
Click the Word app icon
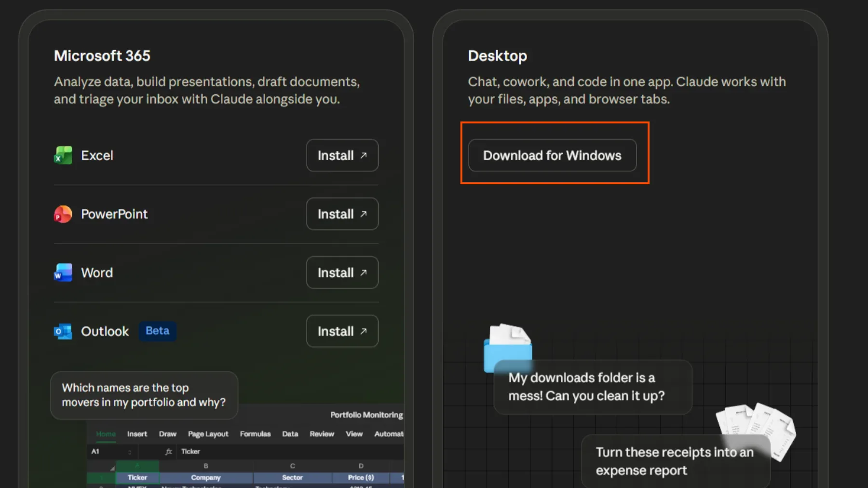pyautogui.click(x=63, y=272)
